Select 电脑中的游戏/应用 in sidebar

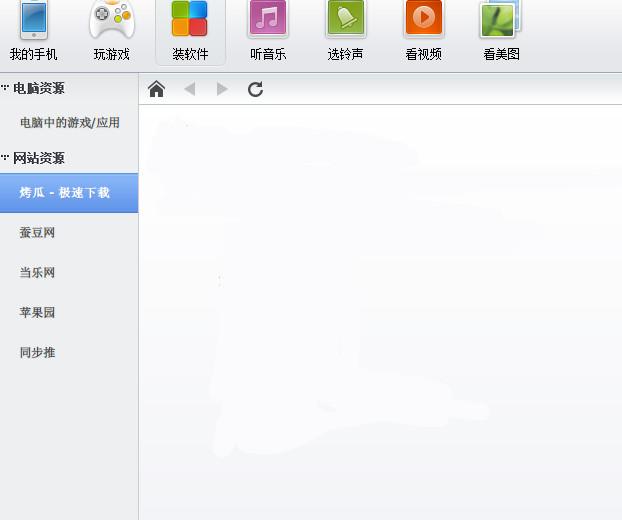[69, 123]
